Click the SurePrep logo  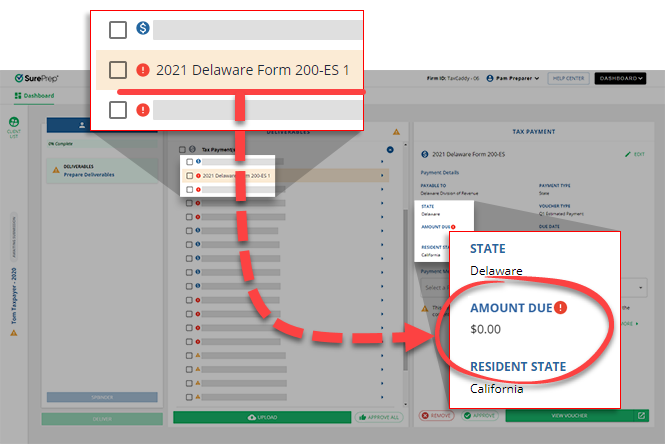(x=36, y=78)
